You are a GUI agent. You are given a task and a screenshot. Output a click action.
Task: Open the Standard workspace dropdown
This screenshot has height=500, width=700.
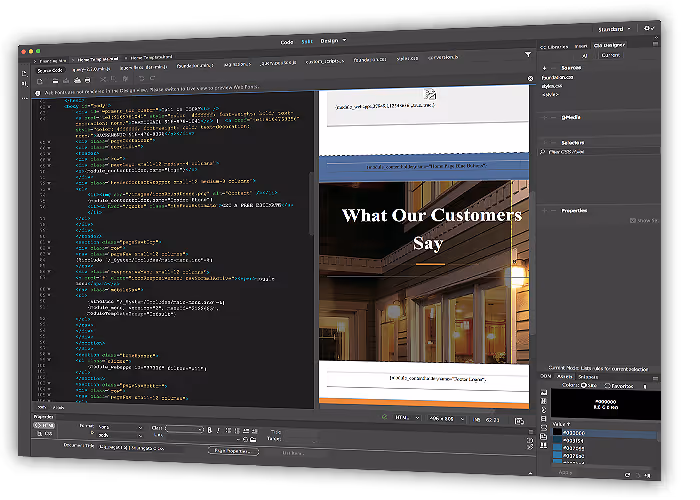[614, 29]
